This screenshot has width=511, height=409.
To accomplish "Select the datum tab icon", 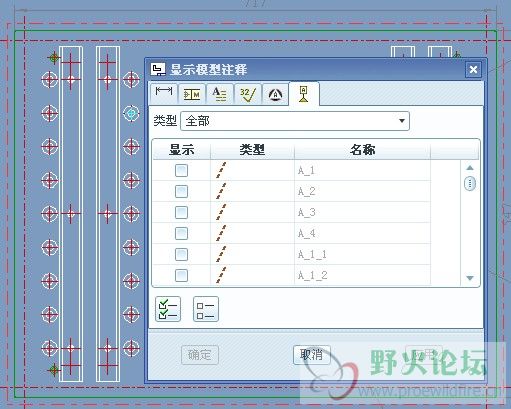I will (304, 94).
